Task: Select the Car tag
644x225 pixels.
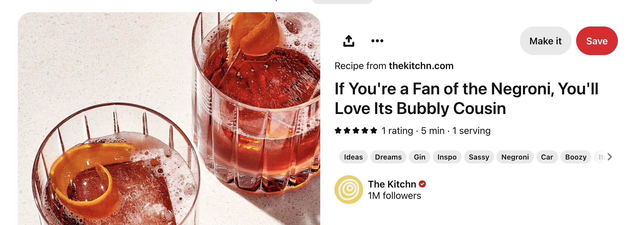Action: (547, 157)
